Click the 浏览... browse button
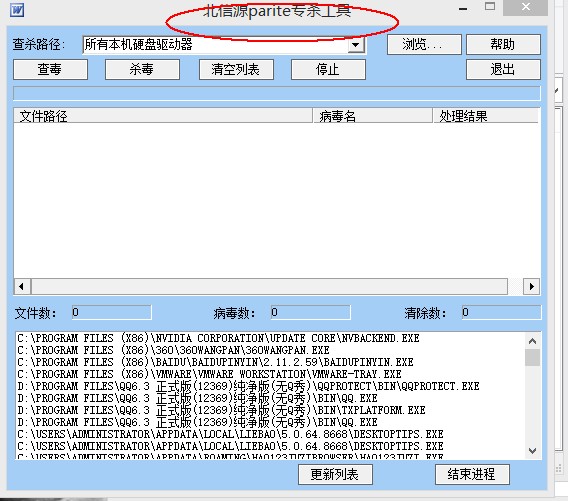Screen dimensions: 568x501 click(x=424, y=45)
